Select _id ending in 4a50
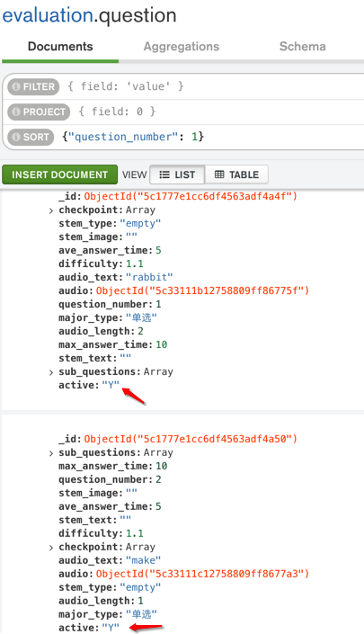The height and width of the screenshot is (634, 364). pyautogui.click(x=191, y=439)
